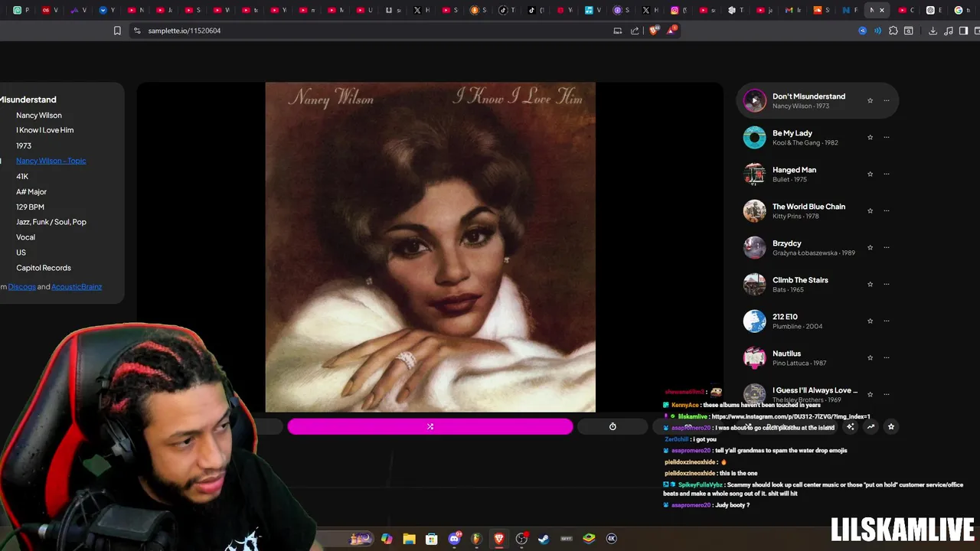Viewport: 980px width, 551px height.
Task: Open the more menu for 212 E10
Action: (887, 321)
